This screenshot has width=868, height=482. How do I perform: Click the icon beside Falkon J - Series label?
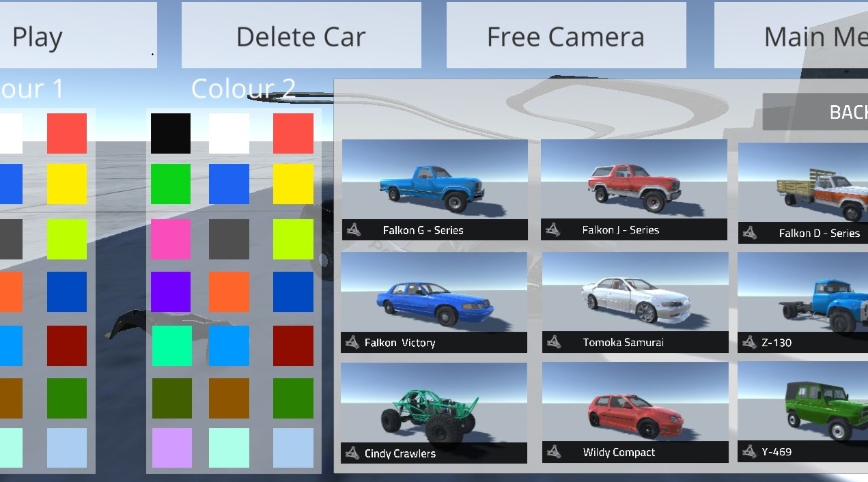552,230
